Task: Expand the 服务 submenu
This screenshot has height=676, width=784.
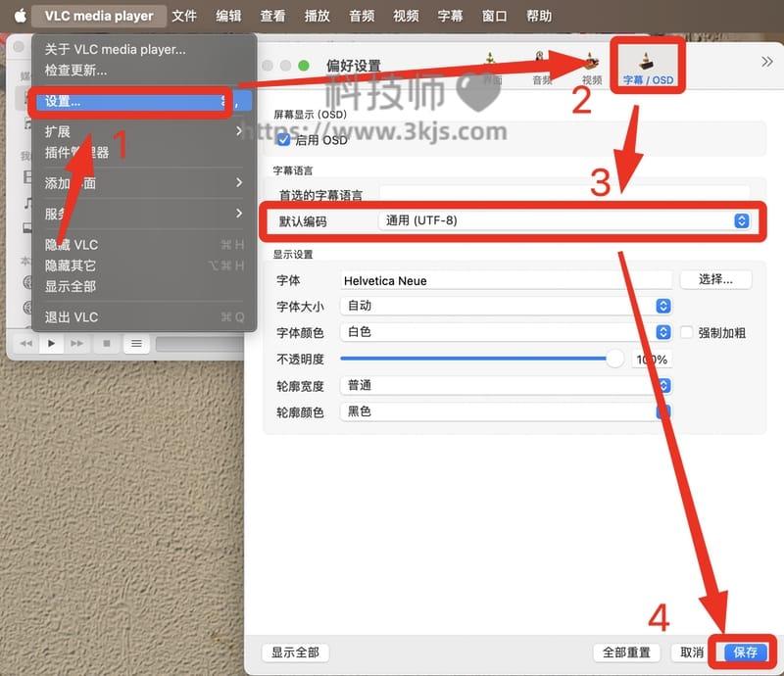Action: [x=144, y=214]
